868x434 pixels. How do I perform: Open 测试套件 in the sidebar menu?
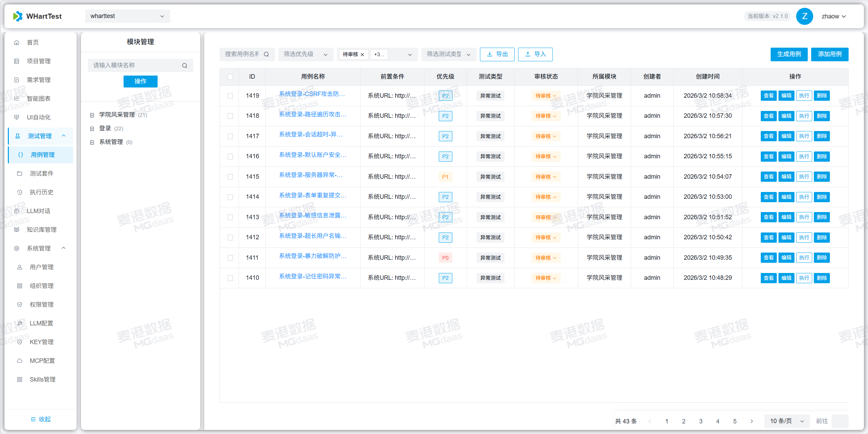(x=42, y=174)
